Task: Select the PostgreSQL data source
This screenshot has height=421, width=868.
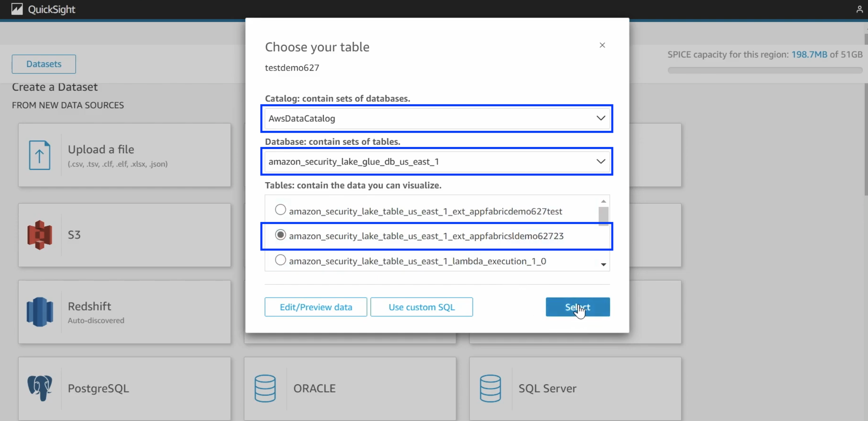Action: click(124, 388)
